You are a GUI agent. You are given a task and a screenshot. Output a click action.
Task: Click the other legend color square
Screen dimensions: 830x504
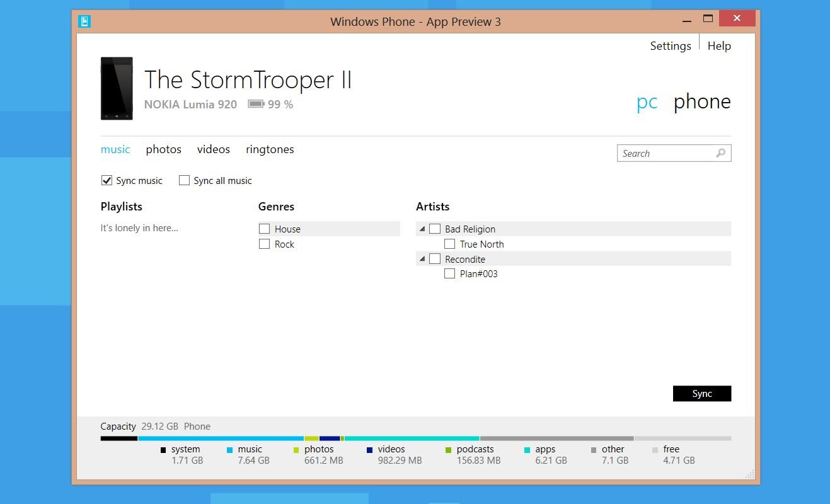coord(594,450)
